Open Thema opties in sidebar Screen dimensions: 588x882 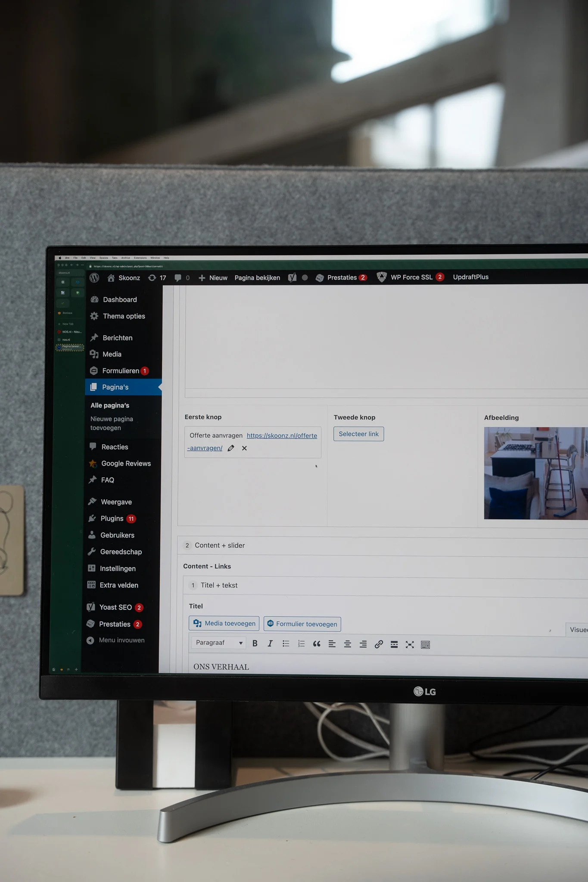(x=118, y=316)
